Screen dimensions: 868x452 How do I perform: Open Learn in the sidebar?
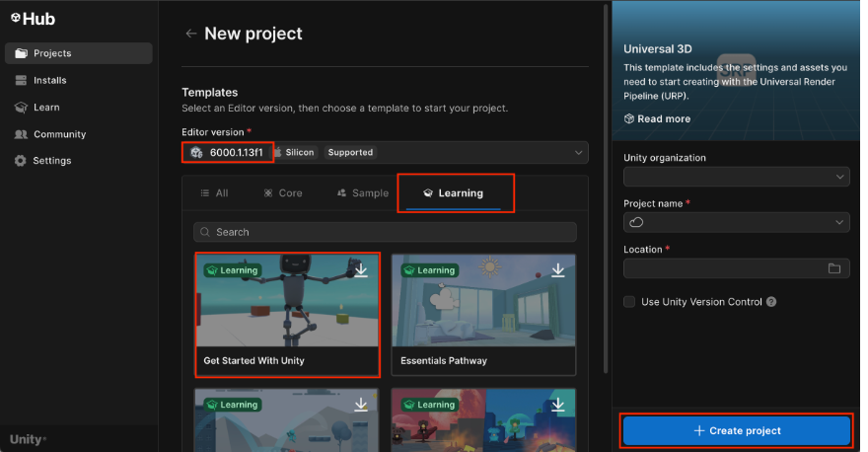(79, 108)
